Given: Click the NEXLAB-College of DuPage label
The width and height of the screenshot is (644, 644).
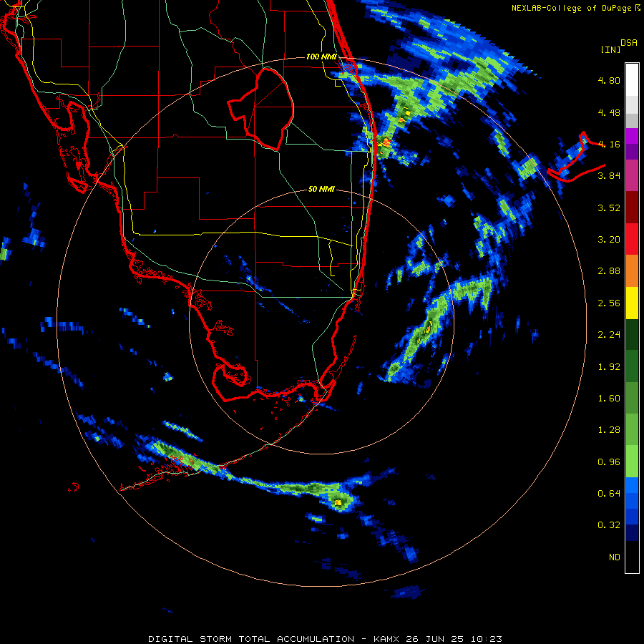Looking at the screenshot, I should (x=575, y=8).
